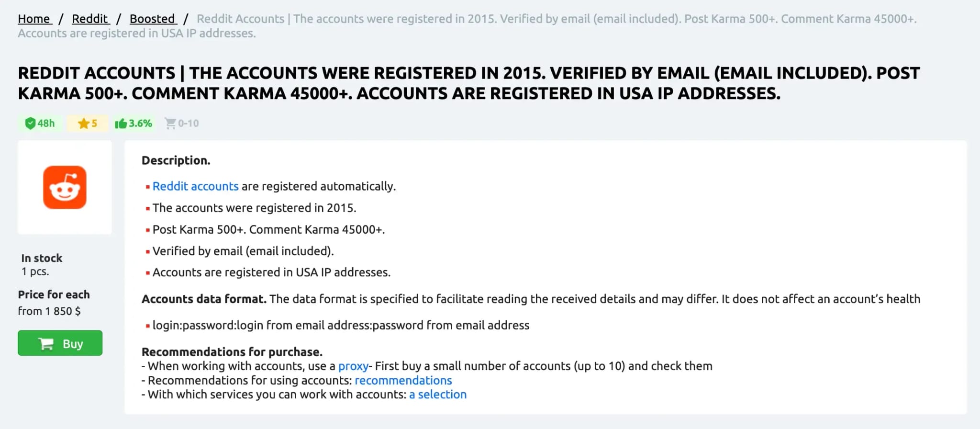This screenshot has width=980, height=429.
Task: Click the large product heading text
Action: point(469,83)
